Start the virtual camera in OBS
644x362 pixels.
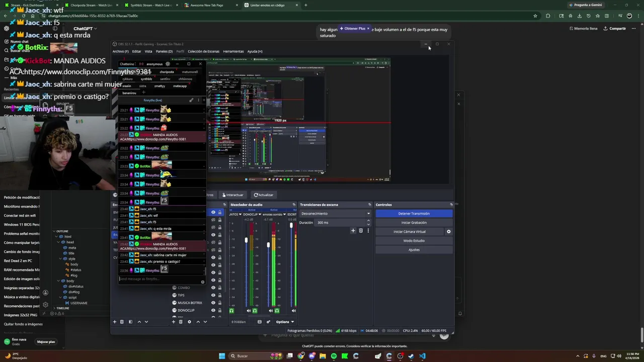pyautogui.click(x=410, y=232)
